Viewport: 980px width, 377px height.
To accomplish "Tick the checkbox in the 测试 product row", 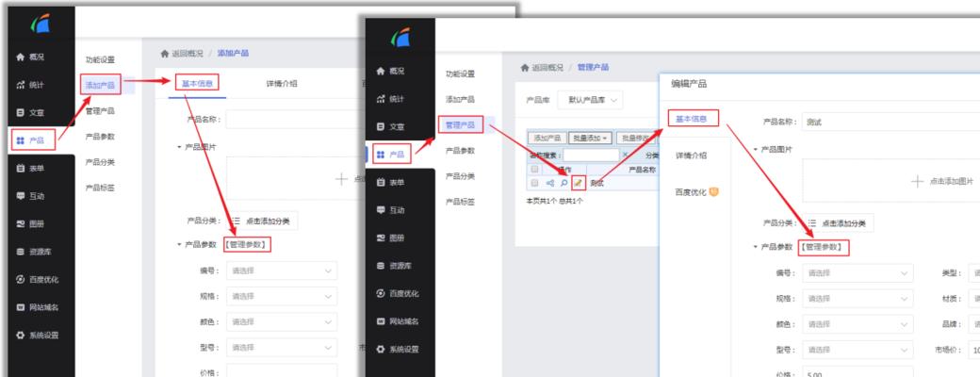I will [533, 183].
